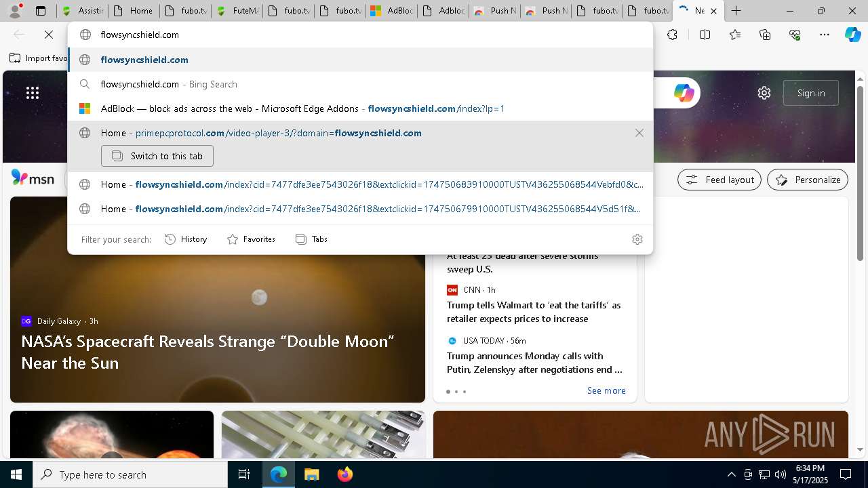Open the taskbar clock showing 6:34 PM
The height and width of the screenshot is (488, 868).
click(811, 474)
